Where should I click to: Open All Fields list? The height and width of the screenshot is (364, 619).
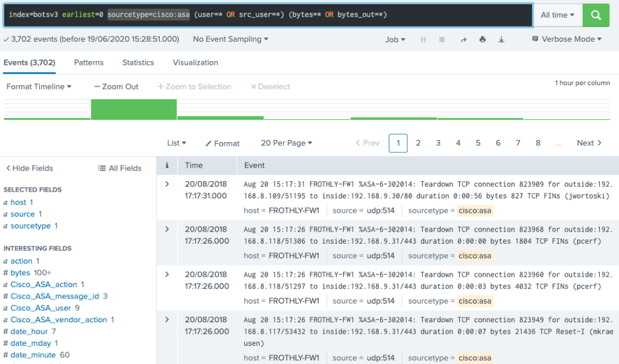coord(120,168)
